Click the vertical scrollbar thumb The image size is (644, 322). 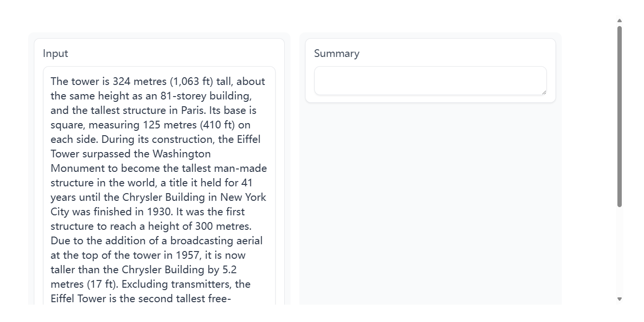coord(619,116)
